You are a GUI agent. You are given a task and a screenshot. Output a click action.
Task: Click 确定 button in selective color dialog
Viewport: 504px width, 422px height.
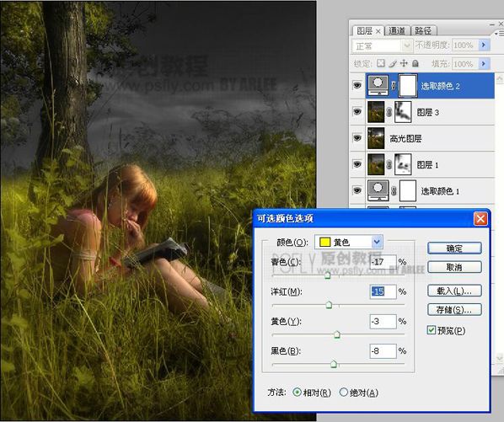point(454,248)
